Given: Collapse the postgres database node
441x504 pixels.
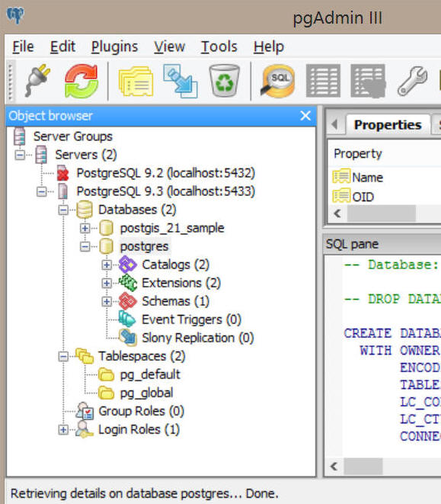Looking at the screenshot, I should (85, 247).
